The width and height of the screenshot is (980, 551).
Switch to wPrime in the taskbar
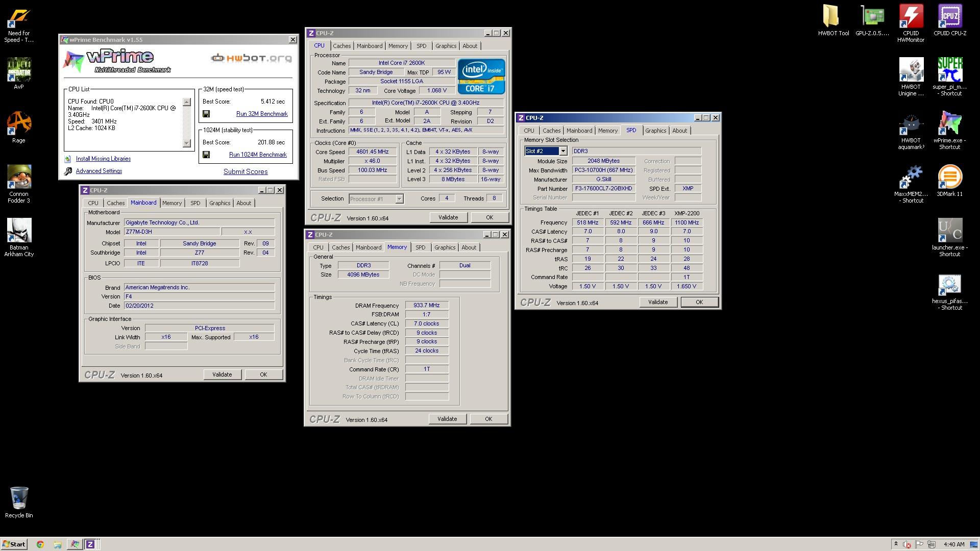click(75, 544)
